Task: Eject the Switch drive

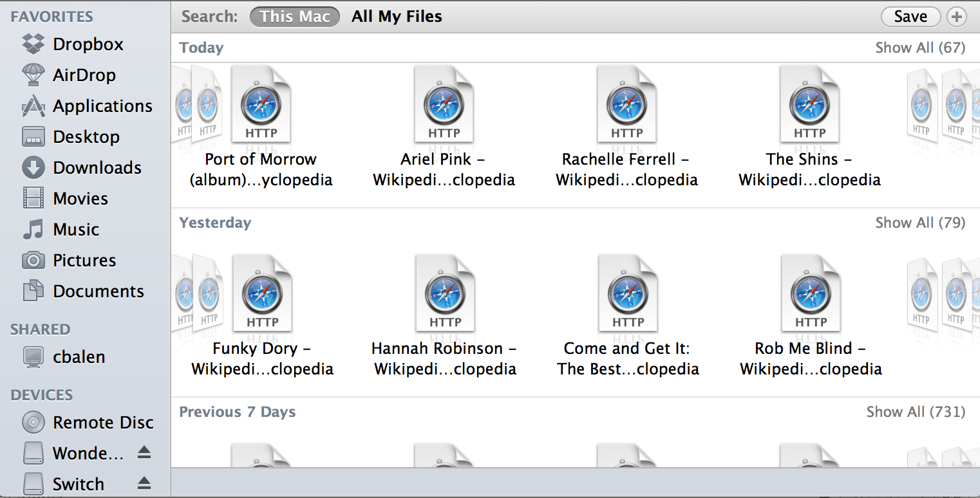Action: pos(144,483)
